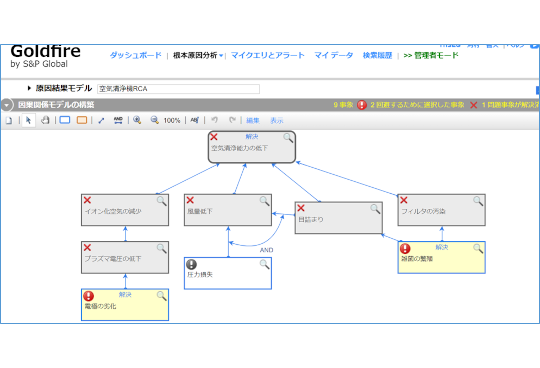Toggle the exclamation marker on 圧力損失 node

[x=191, y=264]
